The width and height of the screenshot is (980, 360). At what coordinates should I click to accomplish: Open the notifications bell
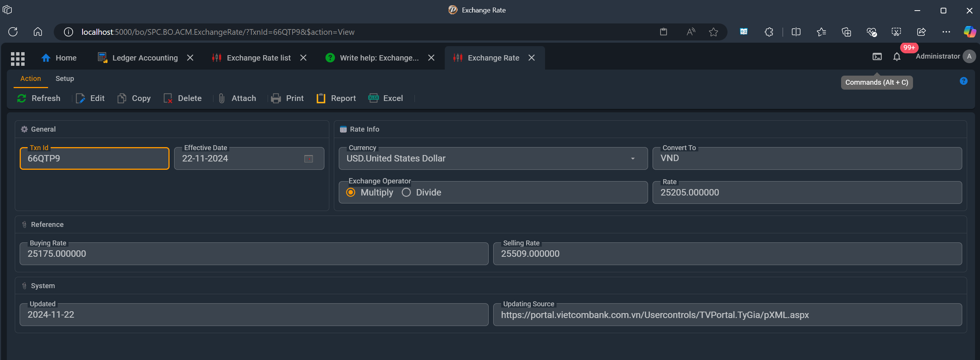[x=897, y=57]
